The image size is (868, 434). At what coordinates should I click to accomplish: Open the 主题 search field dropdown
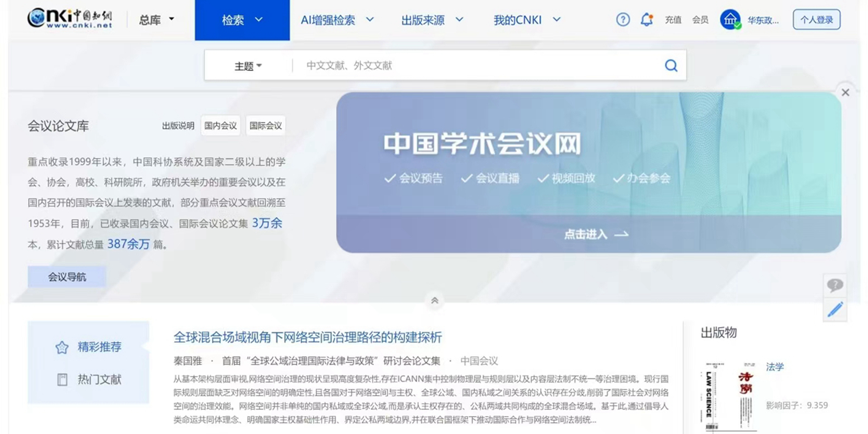pos(248,66)
